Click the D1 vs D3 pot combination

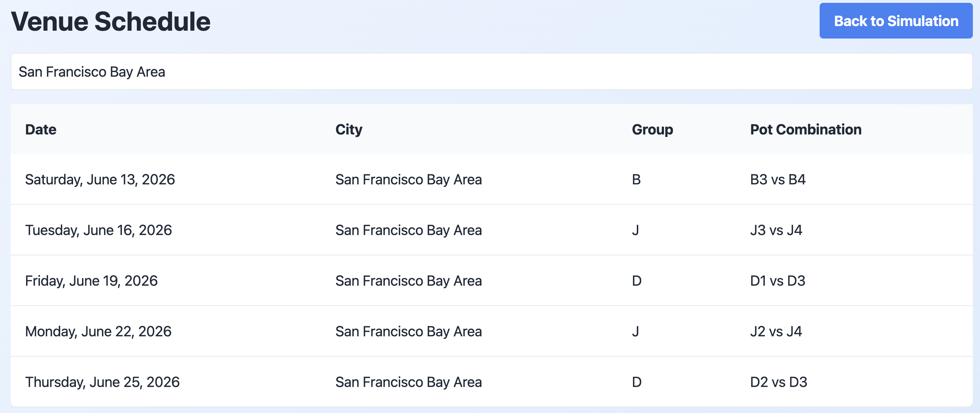pos(777,281)
